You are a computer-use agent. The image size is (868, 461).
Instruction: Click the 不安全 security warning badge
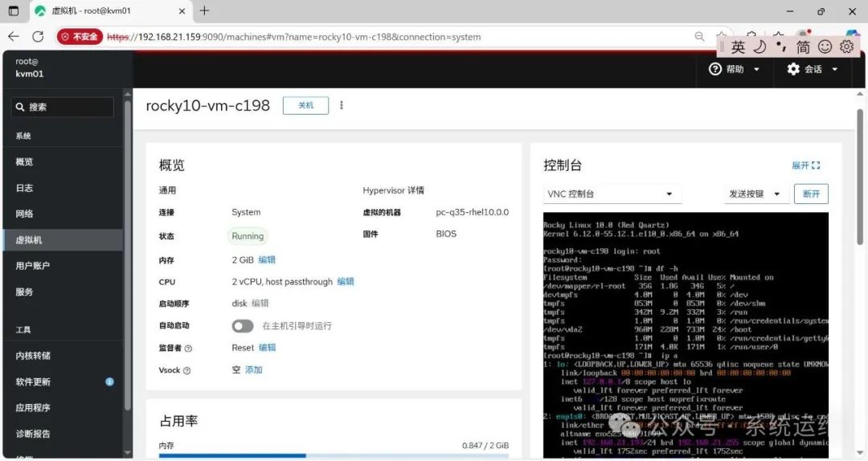click(80, 36)
